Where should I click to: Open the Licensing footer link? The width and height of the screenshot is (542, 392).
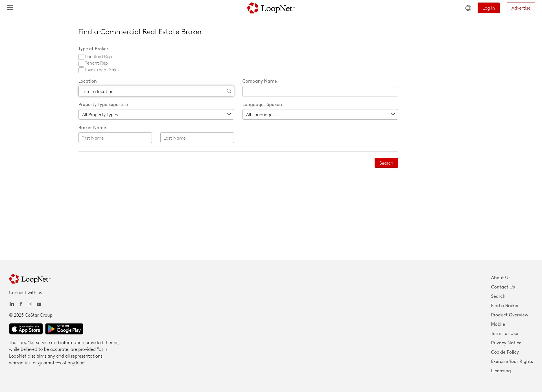point(501,371)
